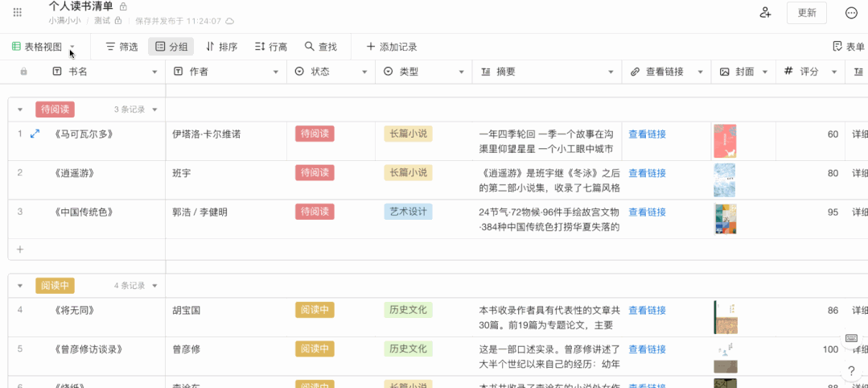Click the 测试 breadcrumb item
This screenshot has width=868, height=388.
click(102, 21)
